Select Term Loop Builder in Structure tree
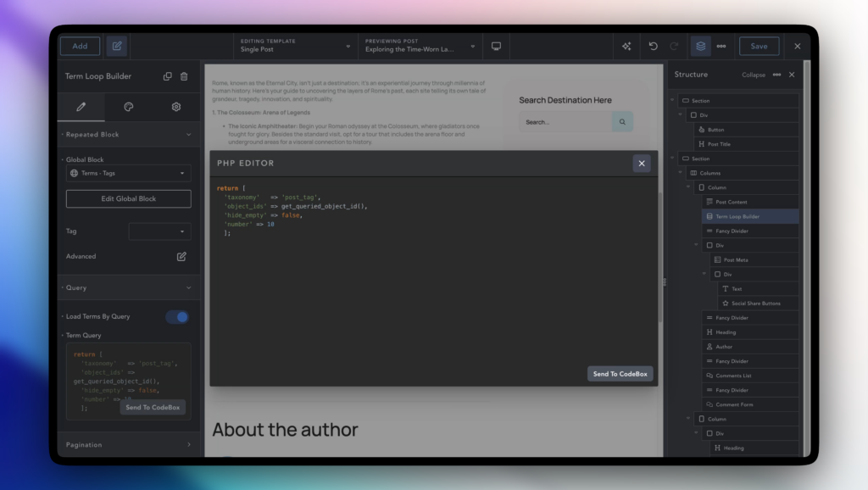Screen dimensions: 868x490 [737, 216]
